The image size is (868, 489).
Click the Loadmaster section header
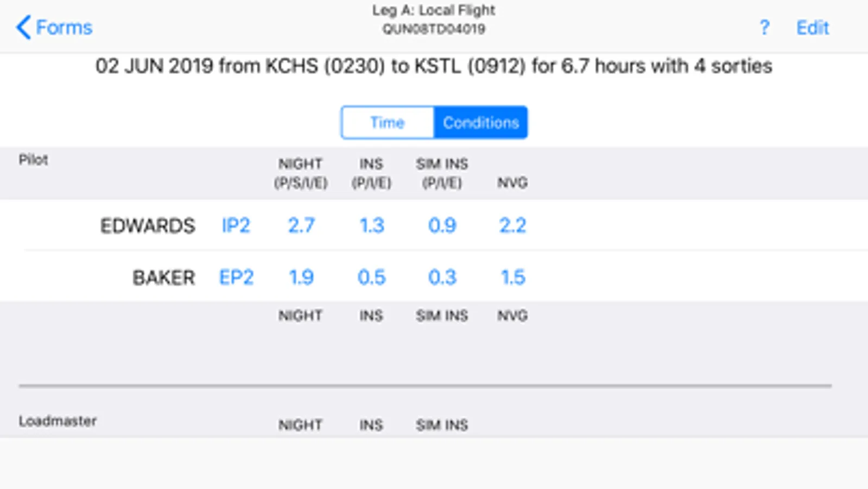tap(58, 421)
